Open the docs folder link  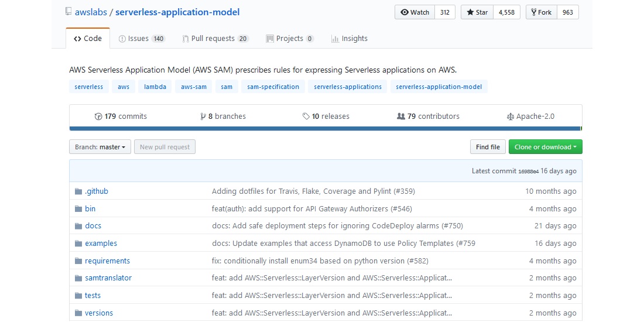coord(93,226)
